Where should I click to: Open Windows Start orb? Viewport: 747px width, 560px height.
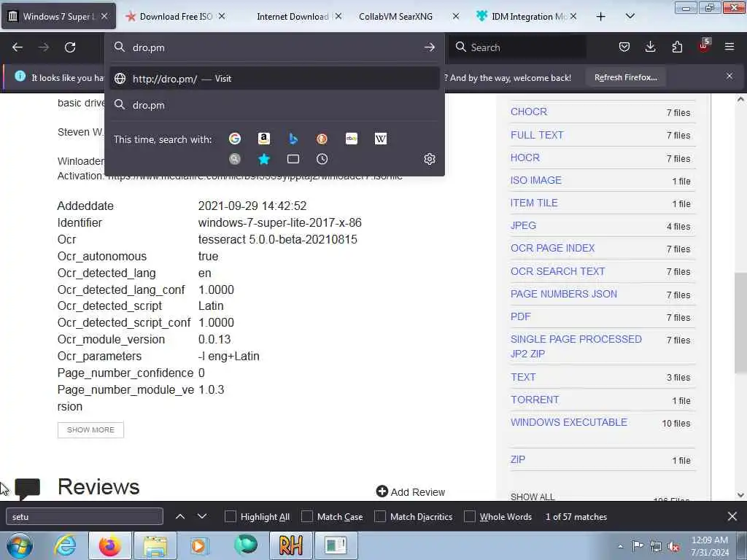click(x=20, y=545)
